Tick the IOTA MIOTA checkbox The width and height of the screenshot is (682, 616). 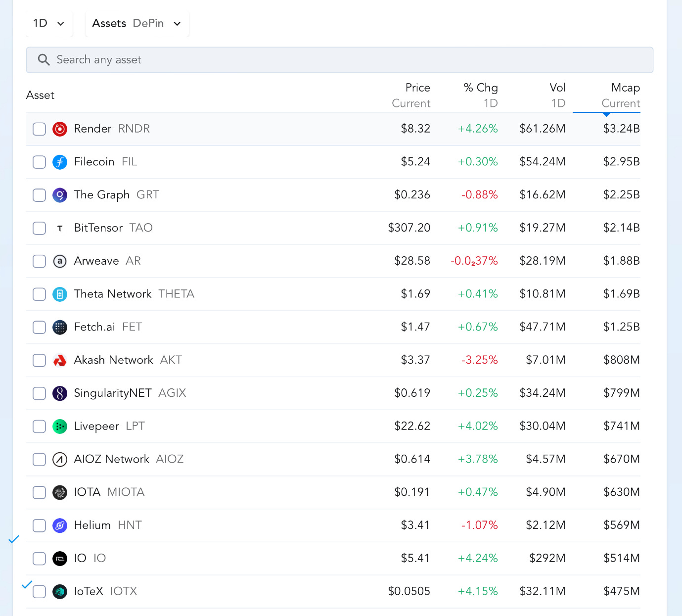pyautogui.click(x=39, y=492)
